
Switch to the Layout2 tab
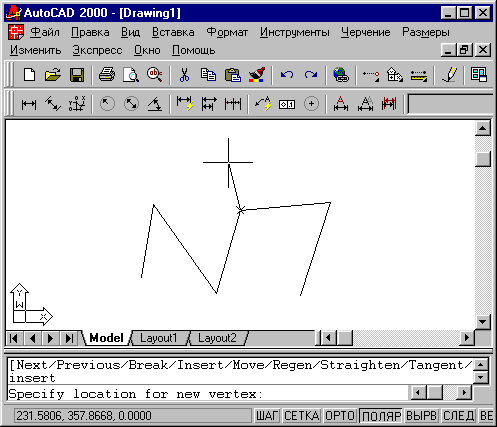coord(217,338)
